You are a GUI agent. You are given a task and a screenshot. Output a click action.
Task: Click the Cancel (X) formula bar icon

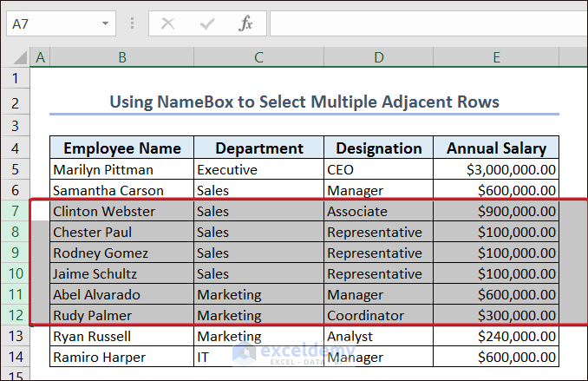click(168, 24)
